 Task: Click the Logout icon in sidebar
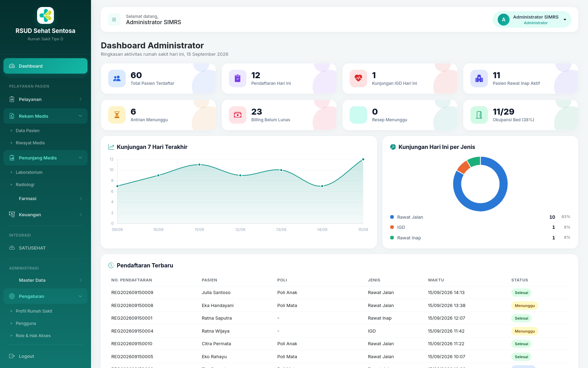(12, 356)
